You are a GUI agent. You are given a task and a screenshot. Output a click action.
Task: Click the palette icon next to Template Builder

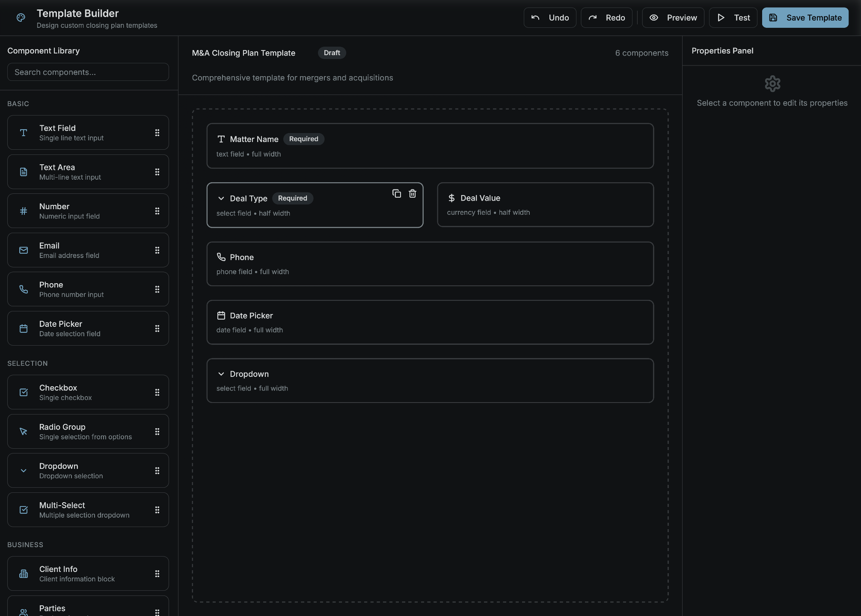(x=21, y=18)
